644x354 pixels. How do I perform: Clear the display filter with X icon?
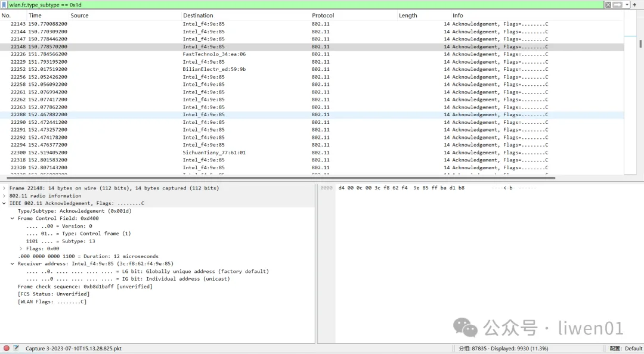(608, 5)
